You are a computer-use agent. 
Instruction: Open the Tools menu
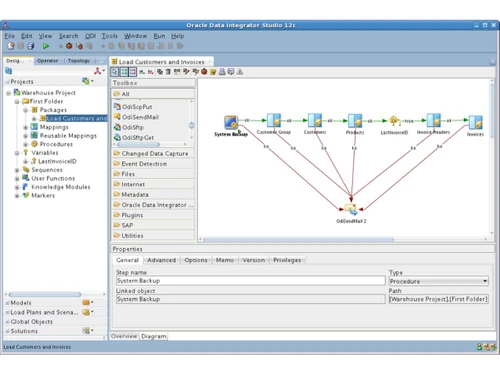109,36
